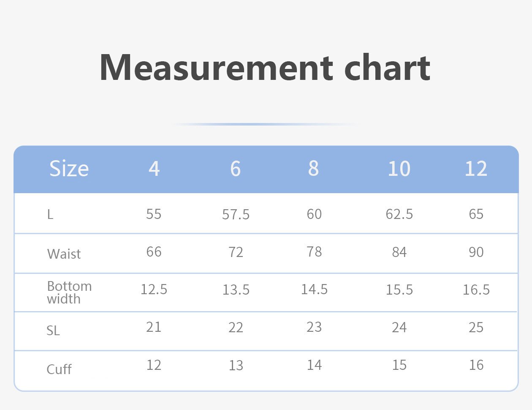This screenshot has height=410, width=532.
Task: Click bottom width value 15.5
Action: coord(399,290)
